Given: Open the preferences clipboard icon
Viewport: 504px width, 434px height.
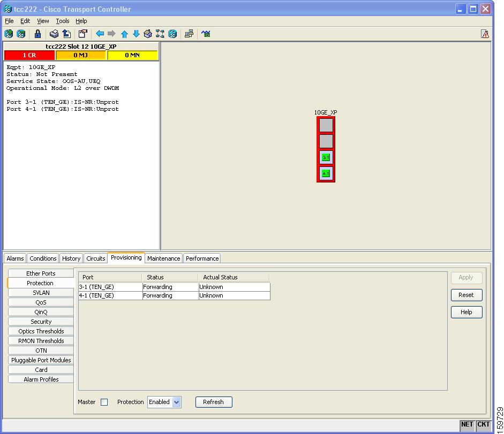Looking at the screenshot, I should [x=83, y=34].
